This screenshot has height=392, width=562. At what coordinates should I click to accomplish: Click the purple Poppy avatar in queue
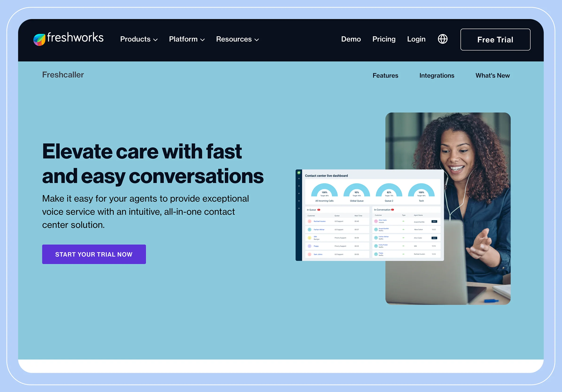click(x=309, y=246)
